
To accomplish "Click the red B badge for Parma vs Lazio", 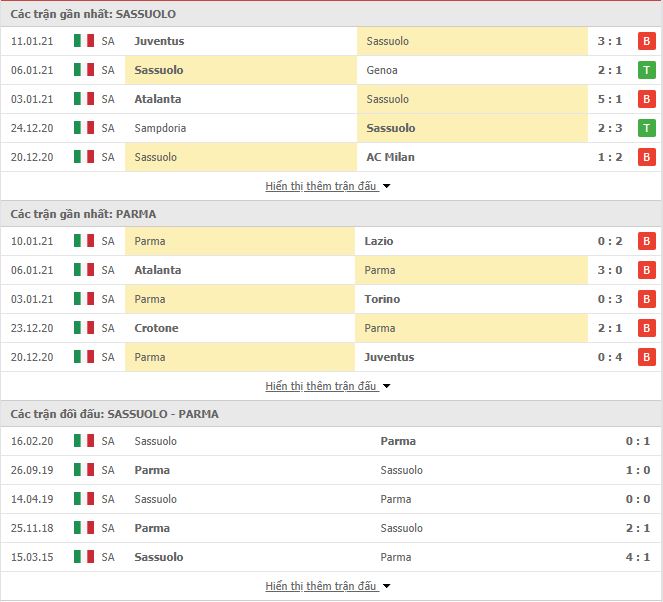I will point(647,241).
